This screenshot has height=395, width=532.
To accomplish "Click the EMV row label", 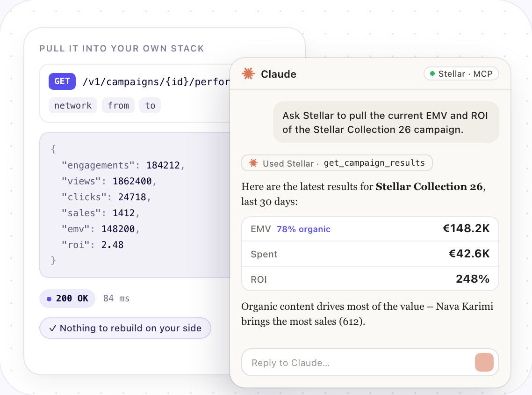I will pyautogui.click(x=260, y=229).
